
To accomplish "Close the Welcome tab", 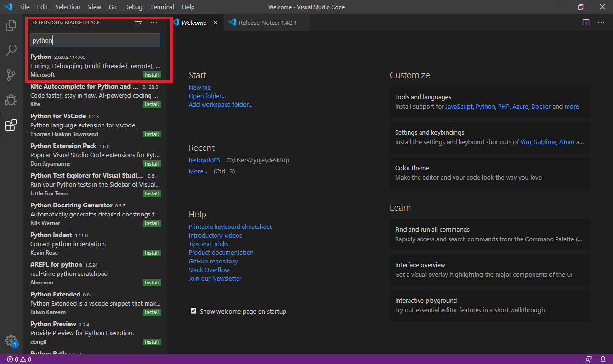I will (x=216, y=23).
